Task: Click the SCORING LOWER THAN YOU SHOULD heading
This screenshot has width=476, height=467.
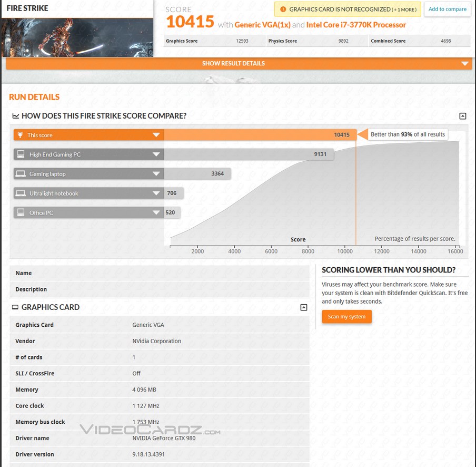Action: (389, 270)
